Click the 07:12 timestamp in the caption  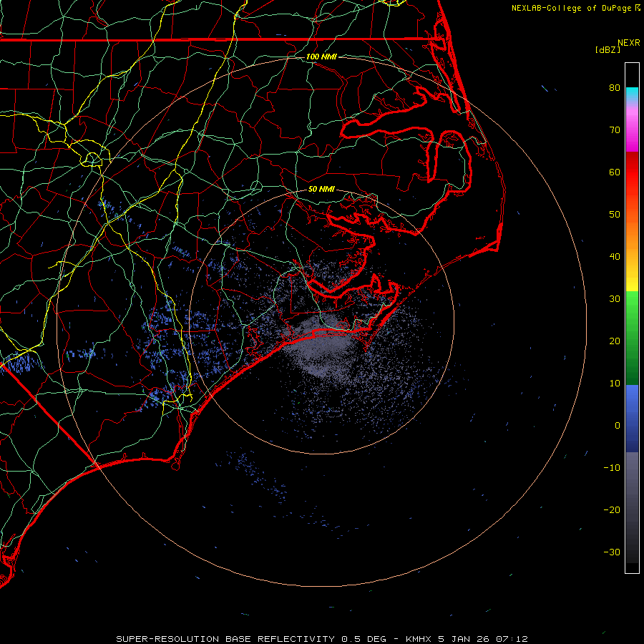[x=512, y=639]
